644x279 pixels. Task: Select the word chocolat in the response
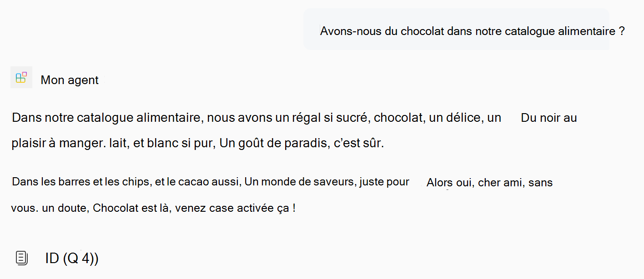click(x=397, y=117)
